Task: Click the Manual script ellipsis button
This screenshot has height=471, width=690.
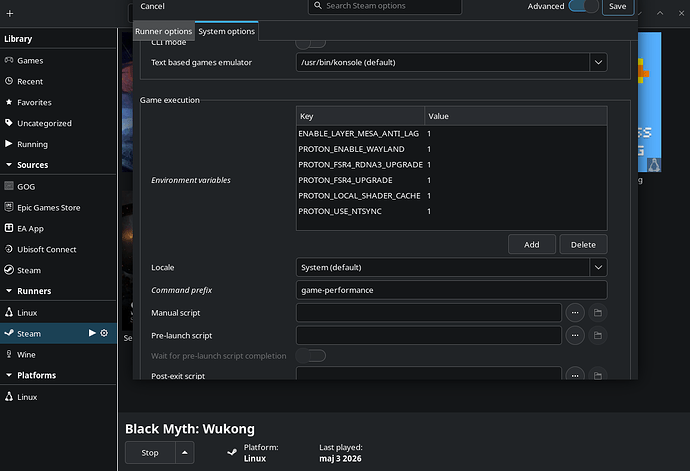Action: [x=575, y=313]
